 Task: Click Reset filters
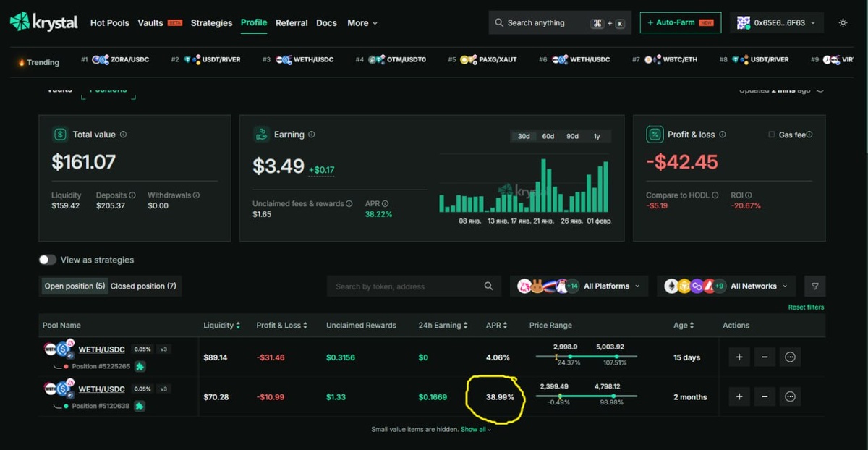coord(806,307)
